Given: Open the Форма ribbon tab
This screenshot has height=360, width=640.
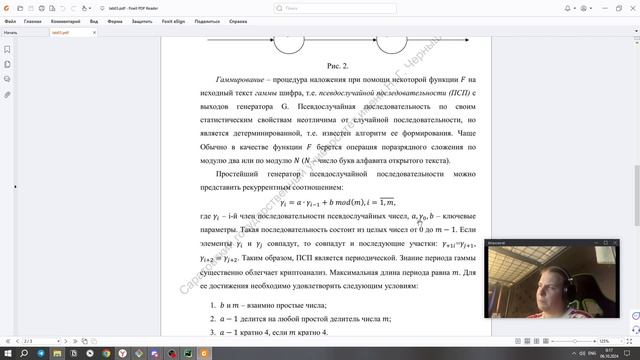Looking at the screenshot, I should point(115,21).
